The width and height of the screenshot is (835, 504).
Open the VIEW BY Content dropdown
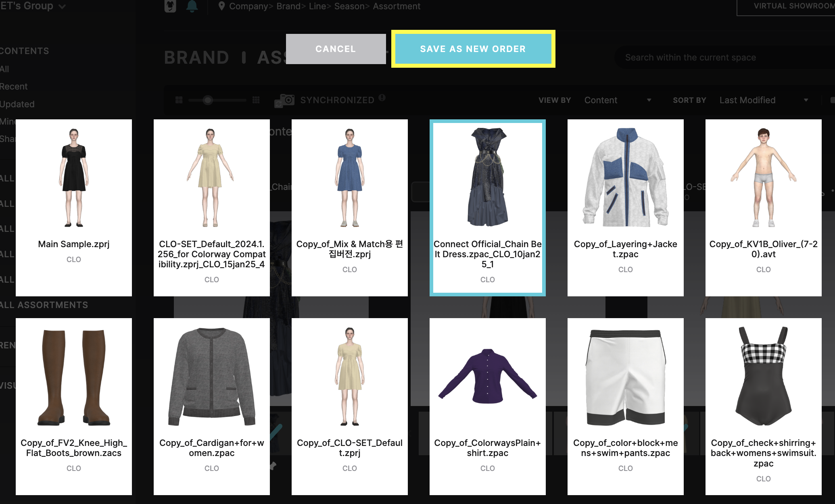pos(618,100)
